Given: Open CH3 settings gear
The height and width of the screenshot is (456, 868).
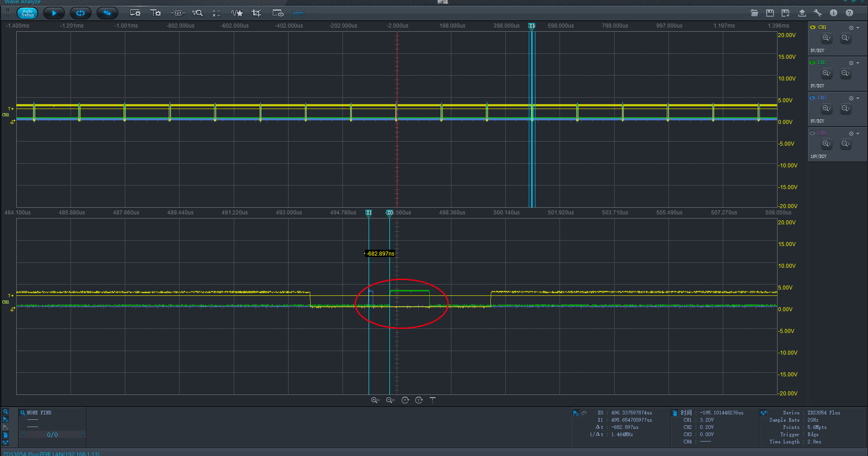Looking at the screenshot, I should [851, 98].
